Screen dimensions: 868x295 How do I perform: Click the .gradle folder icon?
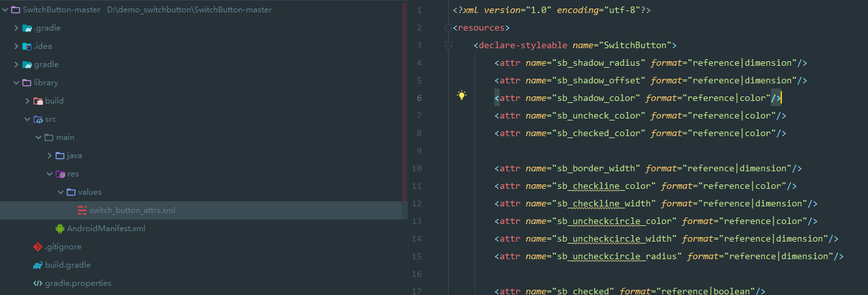coord(27,28)
